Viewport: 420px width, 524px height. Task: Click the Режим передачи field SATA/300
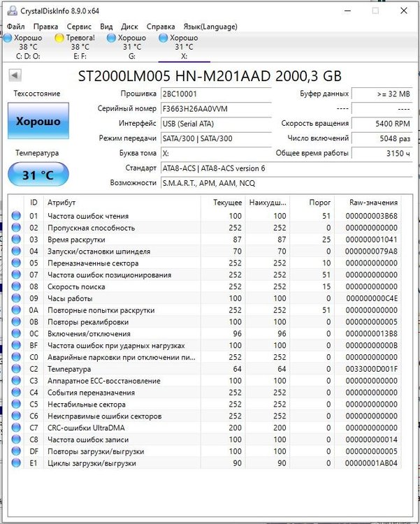(x=216, y=138)
